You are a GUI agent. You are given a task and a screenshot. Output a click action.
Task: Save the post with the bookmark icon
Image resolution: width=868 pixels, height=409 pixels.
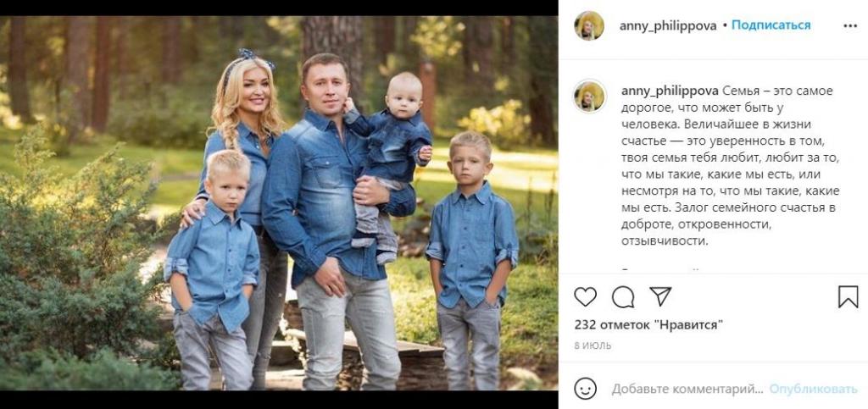(x=848, y=297)
